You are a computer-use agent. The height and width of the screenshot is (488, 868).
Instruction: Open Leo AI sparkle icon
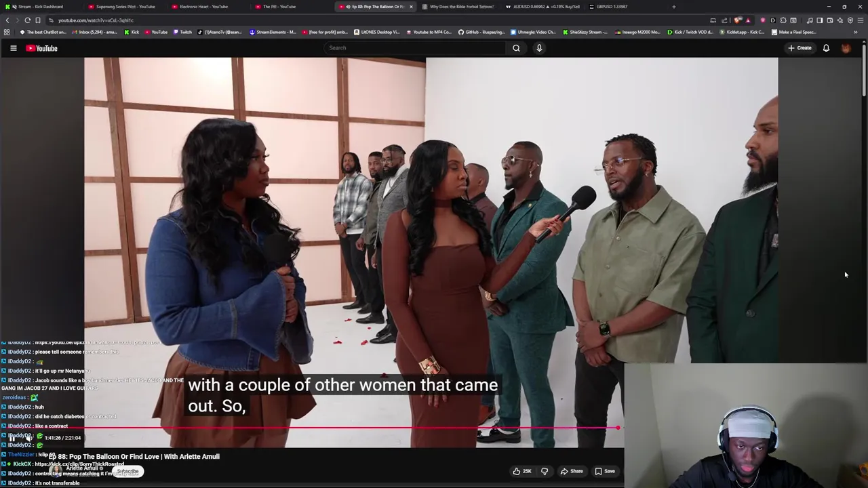840,20
